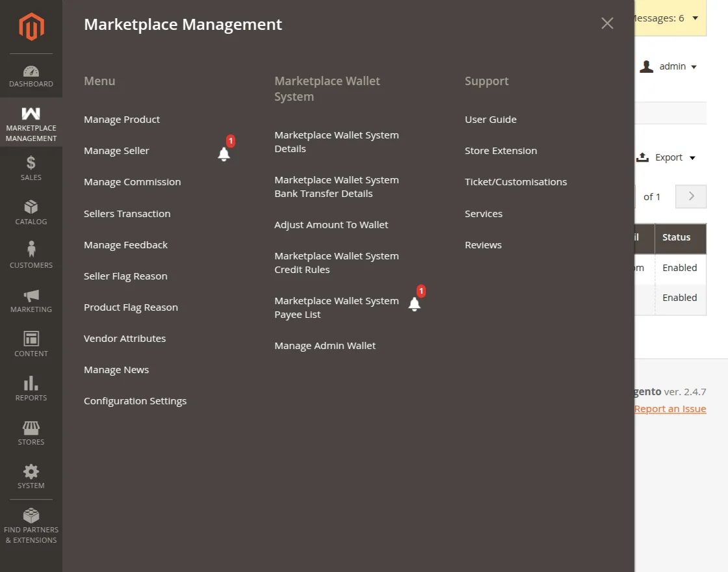Open Vendor Attributes menu item

pyautogui.click(x=125, y=339)
